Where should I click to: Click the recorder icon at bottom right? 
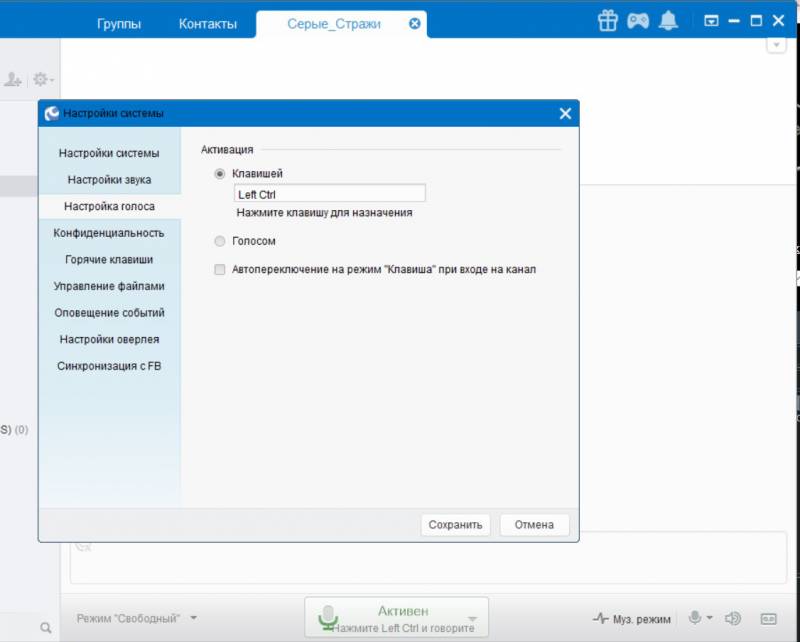click(x=768, y=619)
